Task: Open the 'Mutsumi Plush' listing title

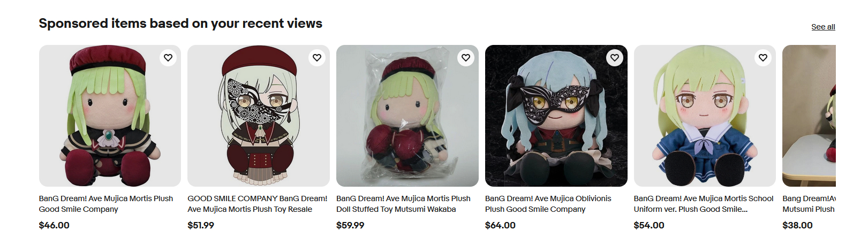Action: pos(809,209)
